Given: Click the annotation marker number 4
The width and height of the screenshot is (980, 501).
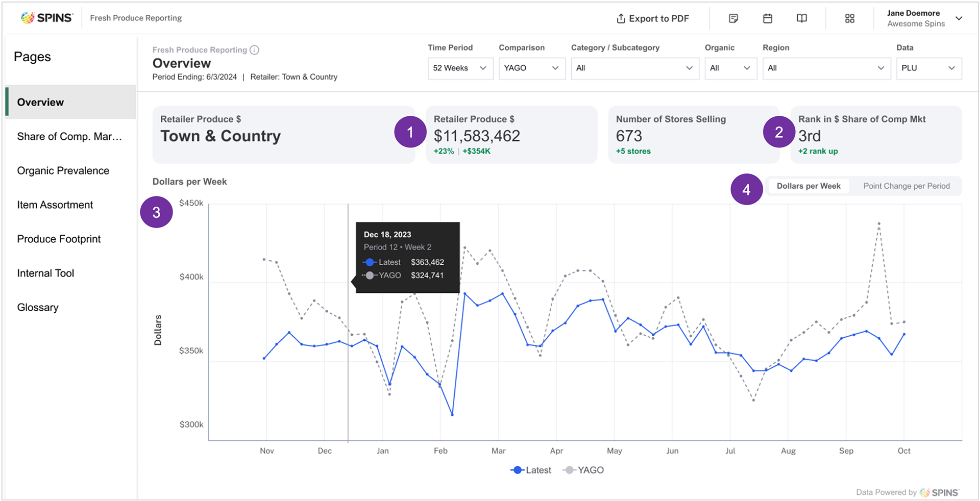Looking at the screenshot, I should click(746, 190).
